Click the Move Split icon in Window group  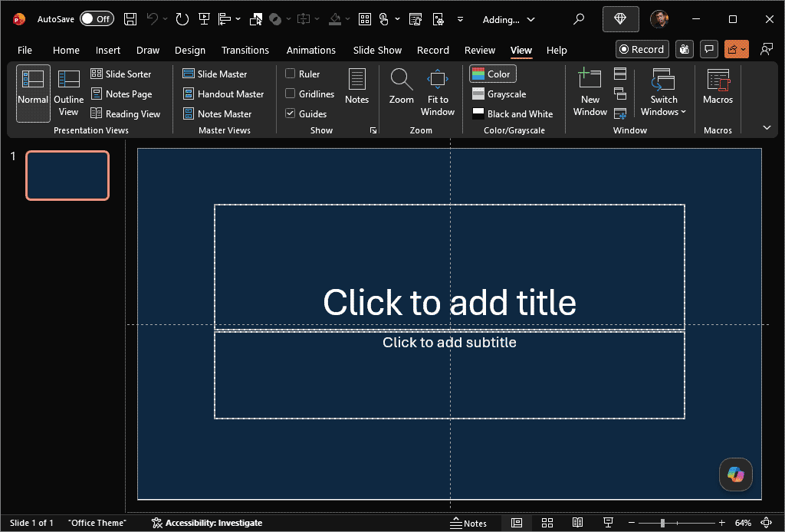[x=620, y=113]
